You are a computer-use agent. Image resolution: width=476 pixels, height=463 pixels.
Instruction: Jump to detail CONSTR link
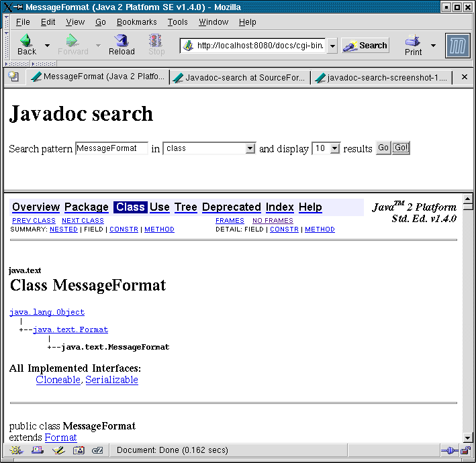(x=285, y=229)
